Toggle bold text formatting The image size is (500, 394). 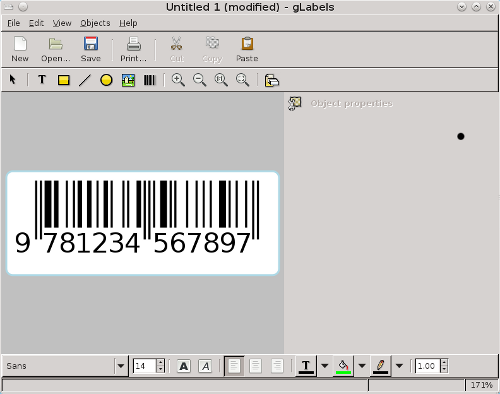click(184, 366)
